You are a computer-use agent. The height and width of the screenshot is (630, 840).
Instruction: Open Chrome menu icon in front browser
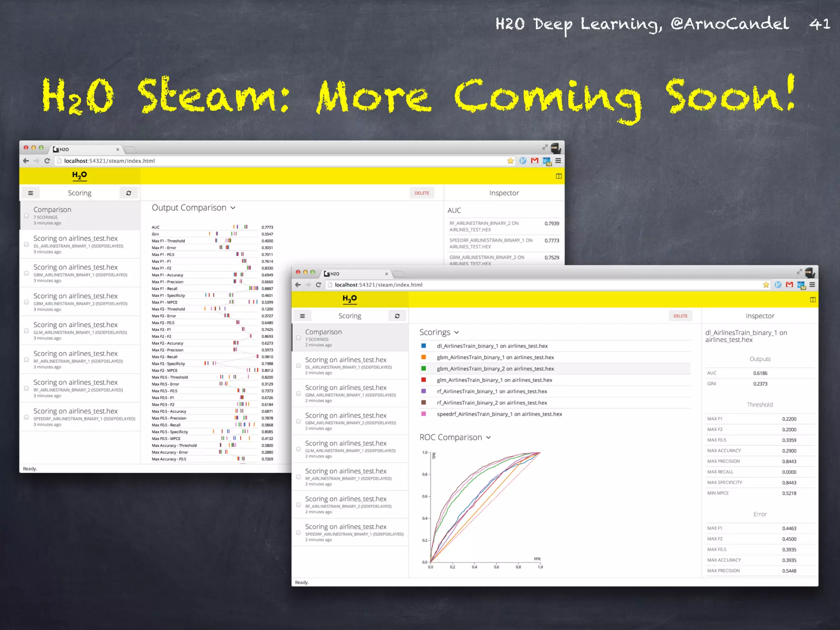(812, 285)
